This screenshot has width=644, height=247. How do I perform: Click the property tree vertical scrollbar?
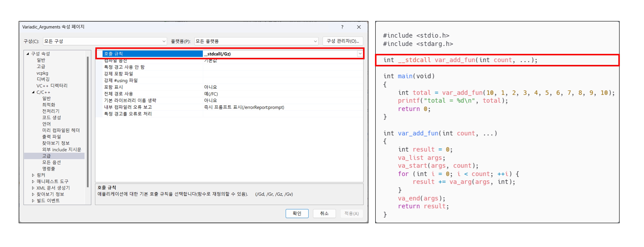coord(88,122)
